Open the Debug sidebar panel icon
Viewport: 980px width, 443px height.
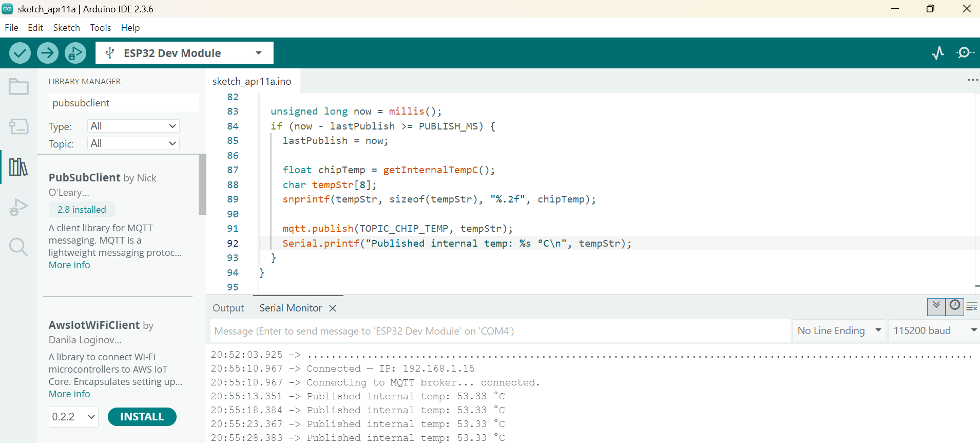click(x=18, y=207)
